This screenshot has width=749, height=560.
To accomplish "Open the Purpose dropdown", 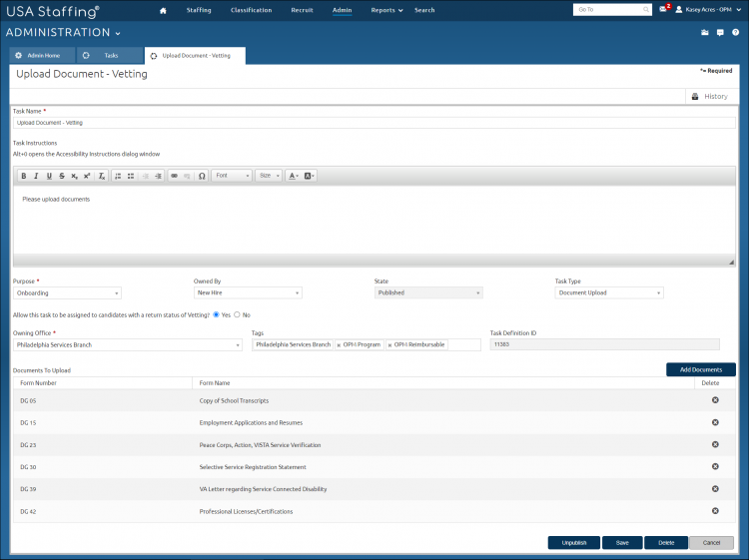I will [x=67, y=293].
